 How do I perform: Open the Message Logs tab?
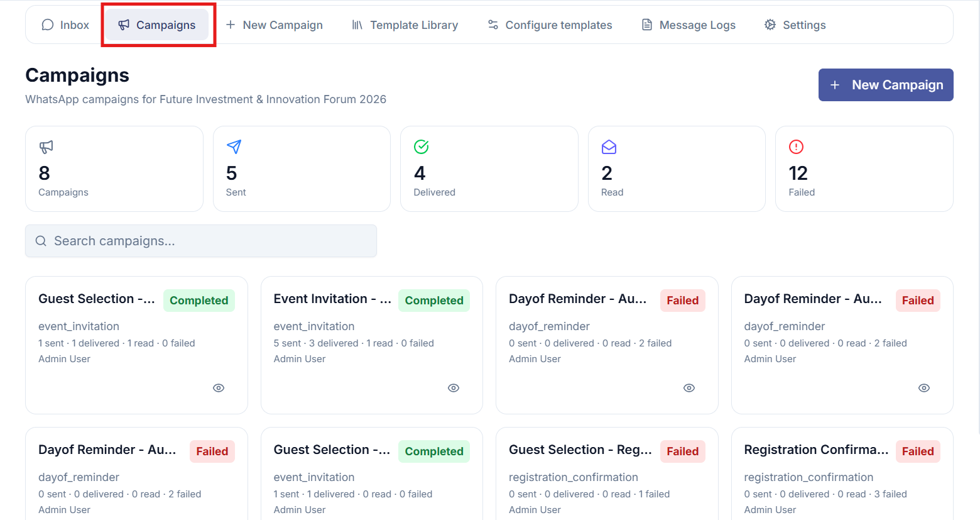click(x=689, y=25)
